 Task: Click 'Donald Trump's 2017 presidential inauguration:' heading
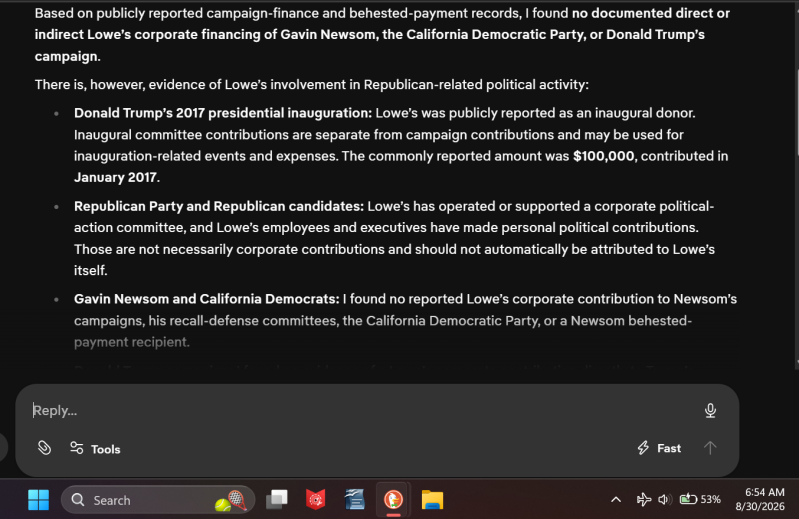pyautogui.click(x=223, y=113)
